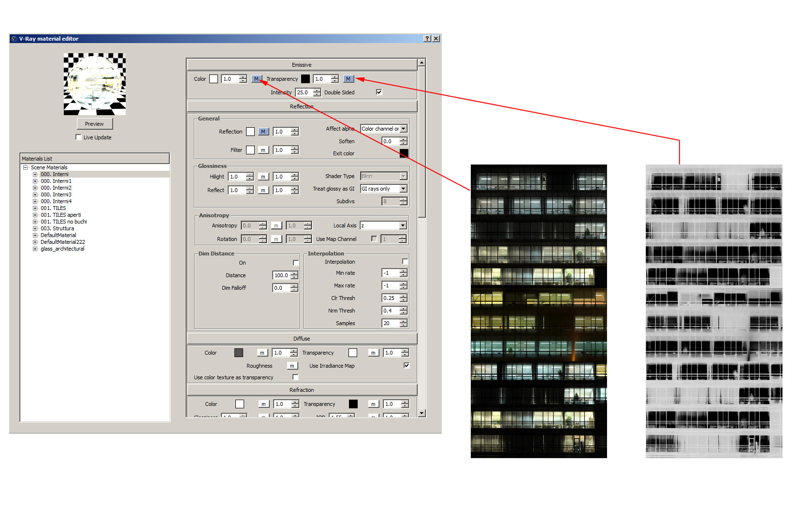Viewport: 812px width, 508px height.
Task: Open the reflection Filter map button
Action: pyautogui.click(x=263, y=150)
